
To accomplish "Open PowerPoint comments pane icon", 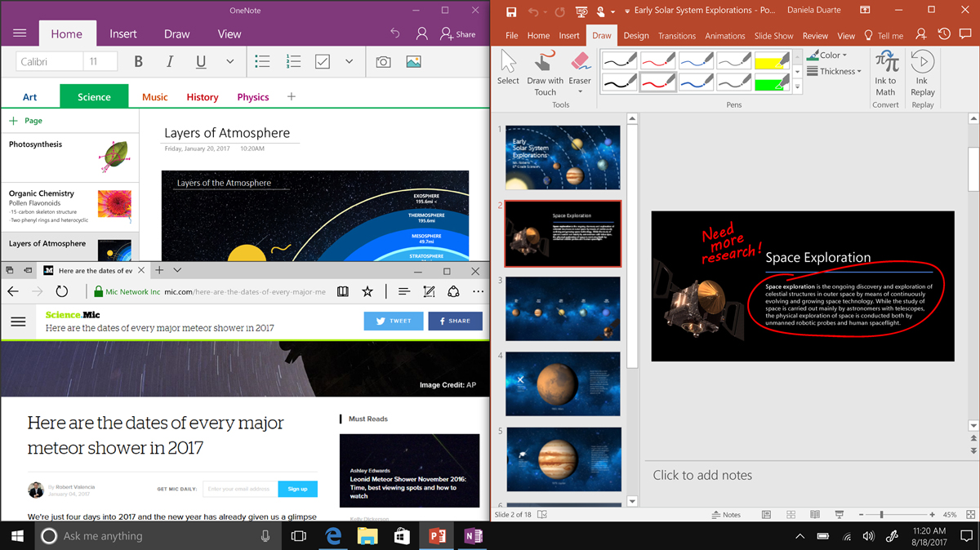I will (x=967, y=35).
